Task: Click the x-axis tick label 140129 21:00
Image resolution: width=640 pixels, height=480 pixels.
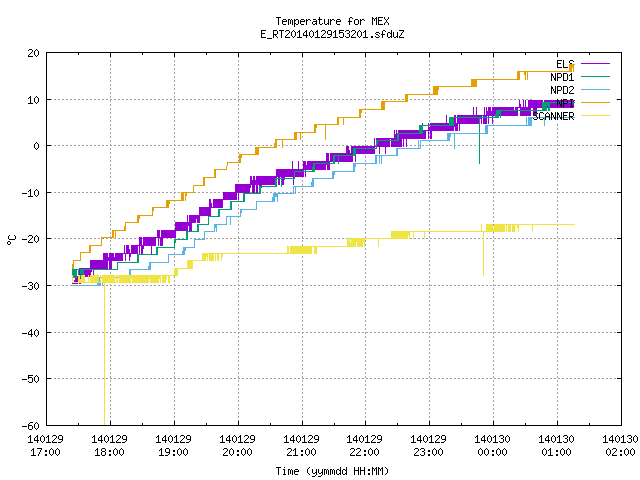Action: (302, 446)
